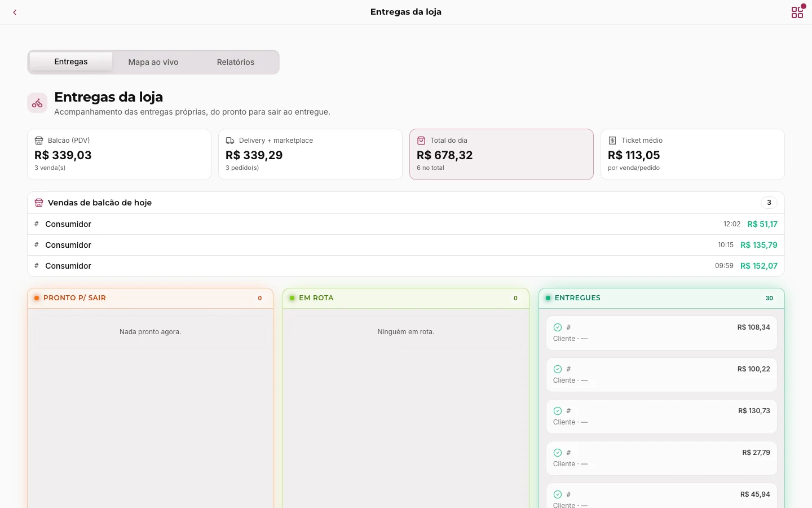Open the delivered order worth R$ 130,73
812x508 pixels.
coord(661,417)
